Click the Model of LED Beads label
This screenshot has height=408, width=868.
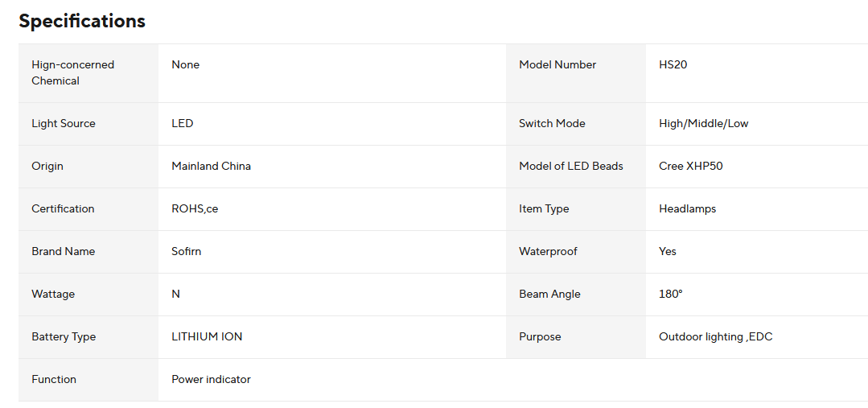(571, 166)
